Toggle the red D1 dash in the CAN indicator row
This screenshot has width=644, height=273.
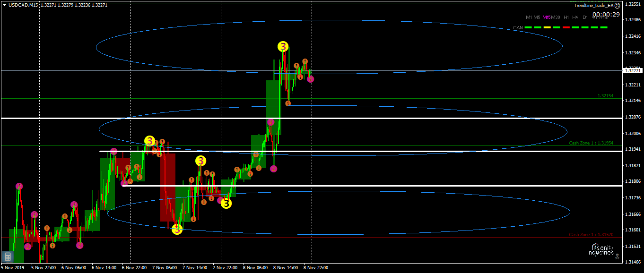[x=566, y=27]
